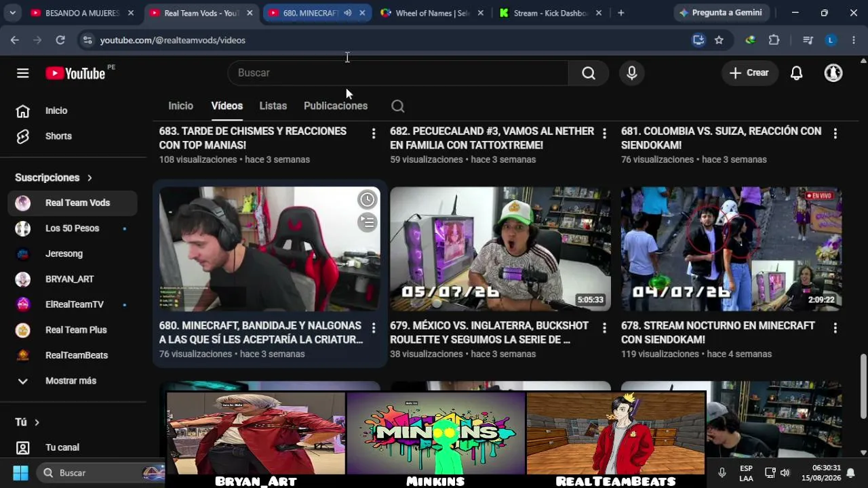Screen dimensions: 868x488
Task: Open BRYAN_ART subscription channel
Action: (x=73, y=279)
